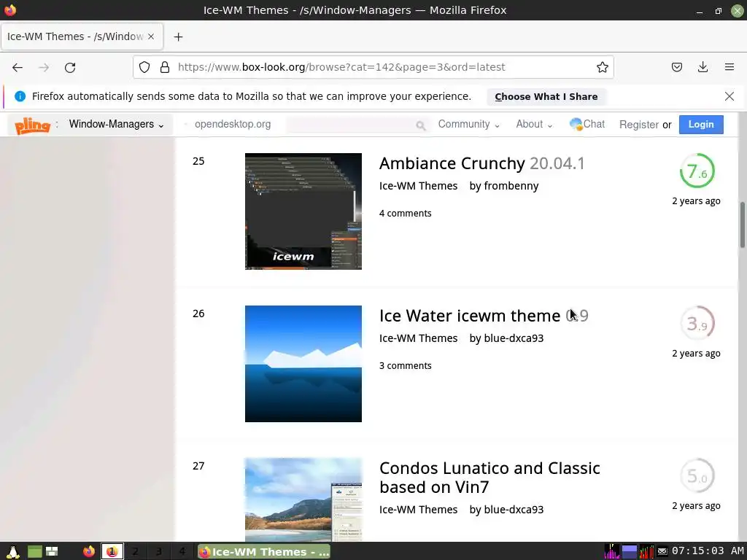Open the Condos Lunatico landscape thumbnail

pyautogui.click(x=303, y=499)
